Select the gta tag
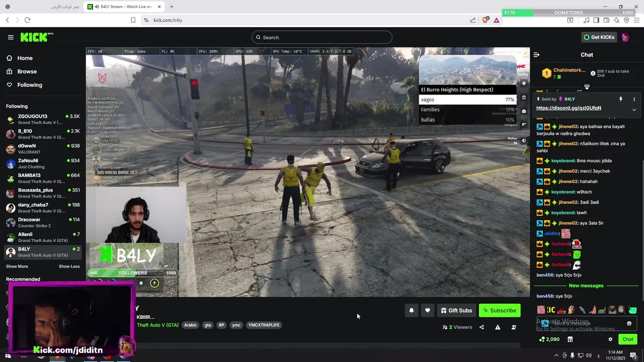Viewport: 644px width, 362px height. point(208,325)
